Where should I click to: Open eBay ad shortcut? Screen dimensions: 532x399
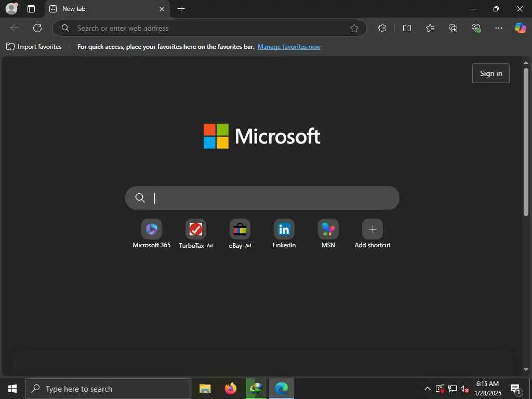pyautogui.click(x=240, y=234)
